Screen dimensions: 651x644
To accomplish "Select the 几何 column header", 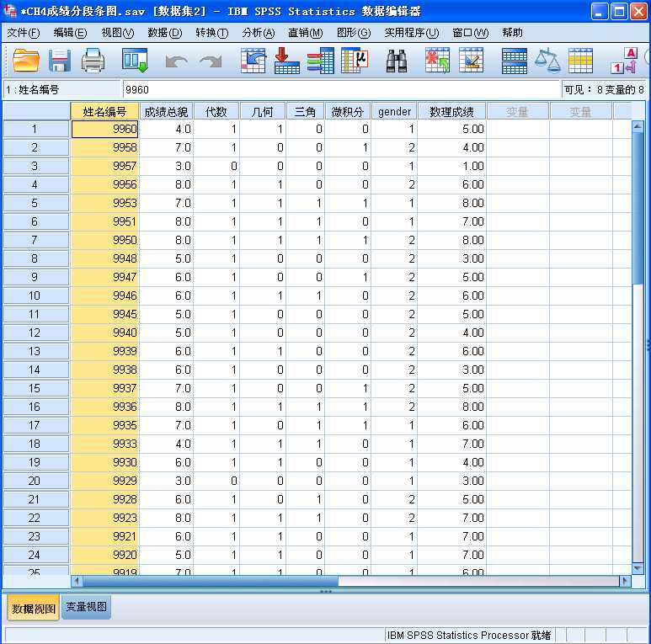I will click(x=263, y=112).
